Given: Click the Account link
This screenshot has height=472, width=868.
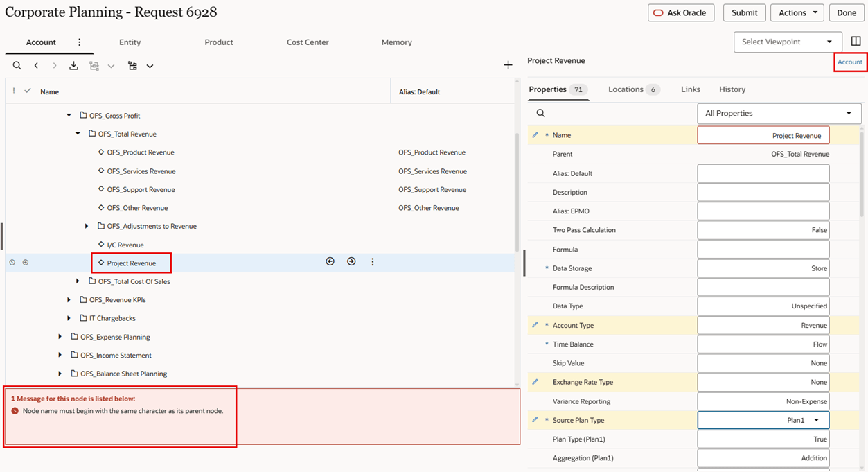Looking at the screenshot, I should coord(850,62).
